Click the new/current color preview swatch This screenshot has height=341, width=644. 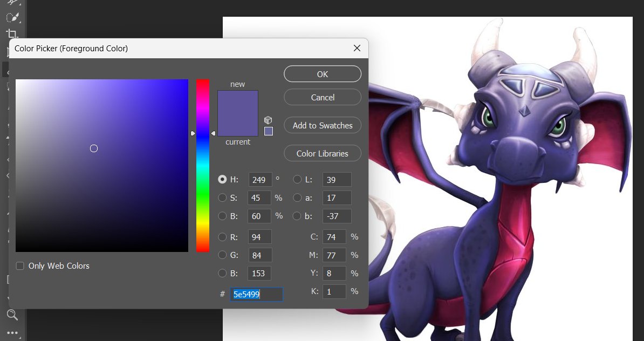pyautogui.click(x=238, y=113)
